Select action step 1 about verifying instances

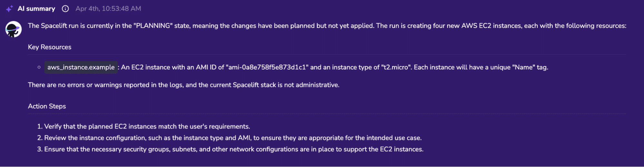point(144,126)
